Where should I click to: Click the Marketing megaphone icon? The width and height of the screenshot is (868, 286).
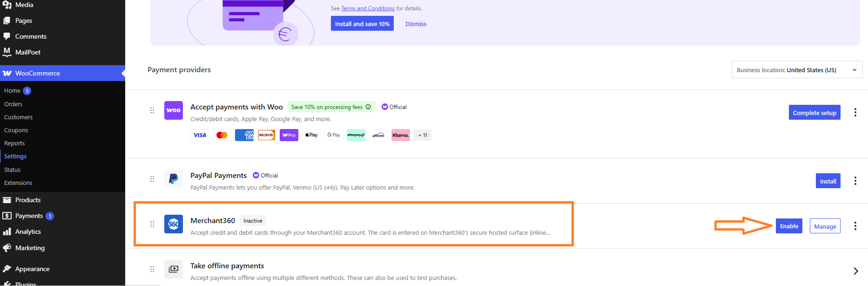7,248
